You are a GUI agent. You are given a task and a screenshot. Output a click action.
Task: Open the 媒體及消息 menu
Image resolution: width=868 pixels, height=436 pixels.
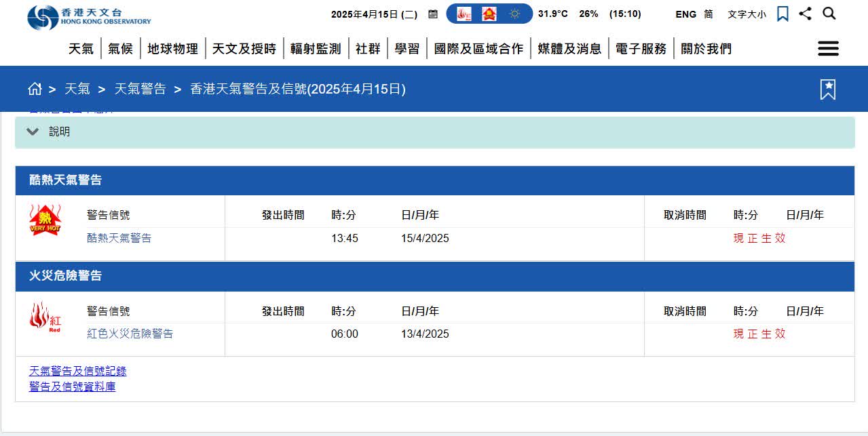(x=569, y=49)
